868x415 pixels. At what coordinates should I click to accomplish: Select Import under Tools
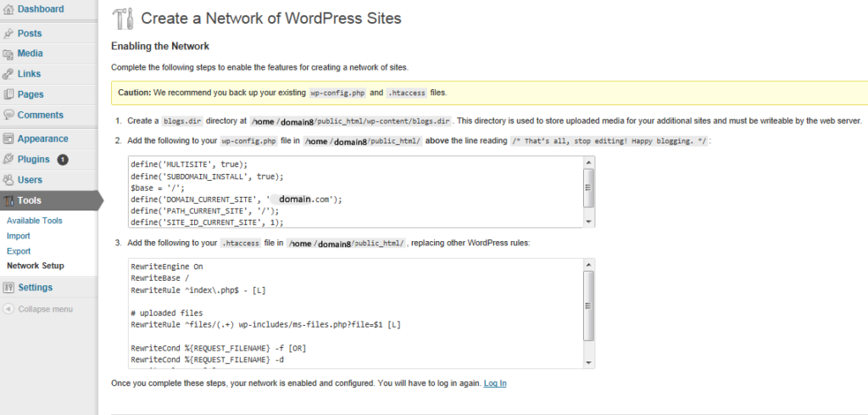19,236
